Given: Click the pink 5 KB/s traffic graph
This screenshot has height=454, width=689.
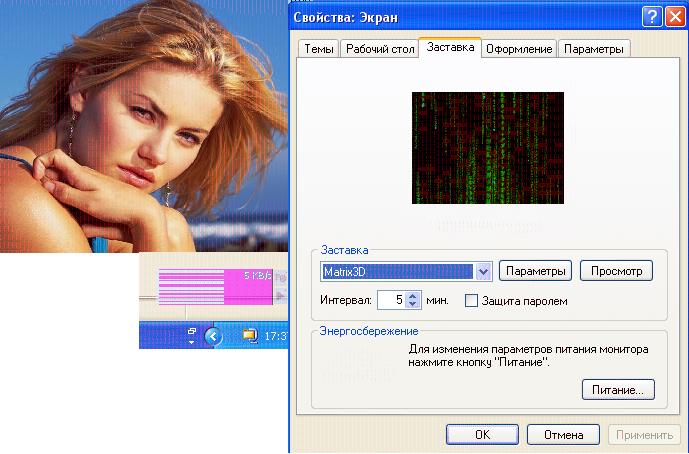Looking at the screenshot, I should click(x=215, y=287).
